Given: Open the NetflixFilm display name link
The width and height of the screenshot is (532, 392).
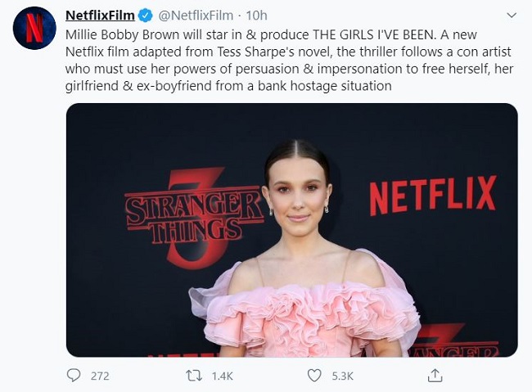Looking at the screenshot, I should [99, 16].
